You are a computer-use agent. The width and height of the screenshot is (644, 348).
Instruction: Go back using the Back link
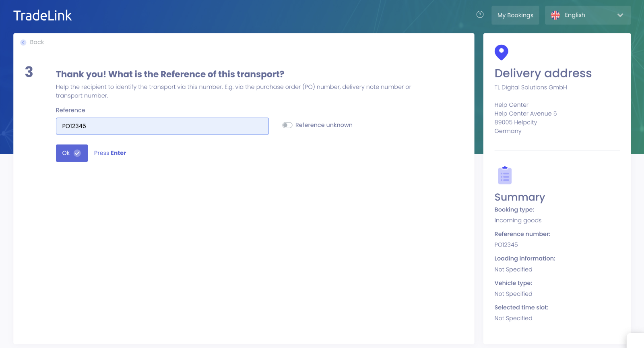[37, 42]
